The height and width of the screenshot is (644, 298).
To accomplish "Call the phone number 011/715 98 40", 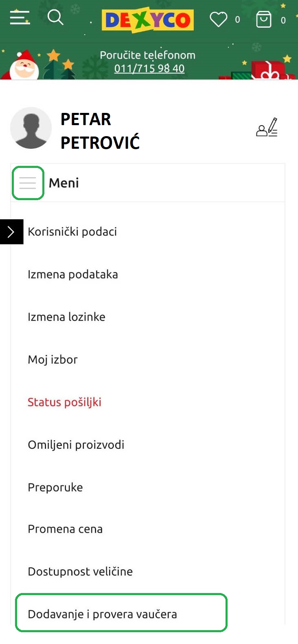I will point(149,68).
